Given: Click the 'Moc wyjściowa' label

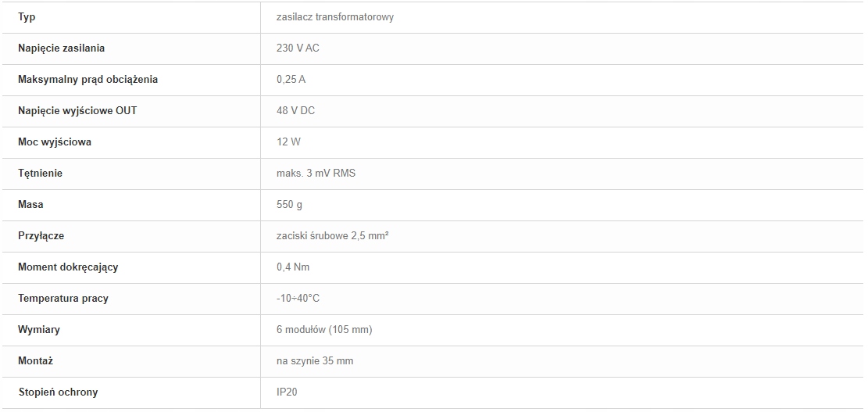Looking at the screenshot, I should [55, 142].
